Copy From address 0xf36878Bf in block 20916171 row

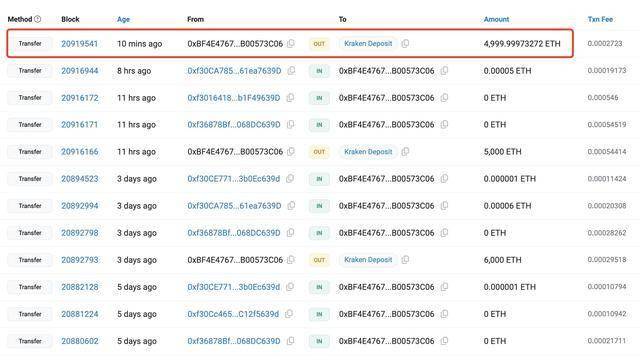tap(290, 124)
